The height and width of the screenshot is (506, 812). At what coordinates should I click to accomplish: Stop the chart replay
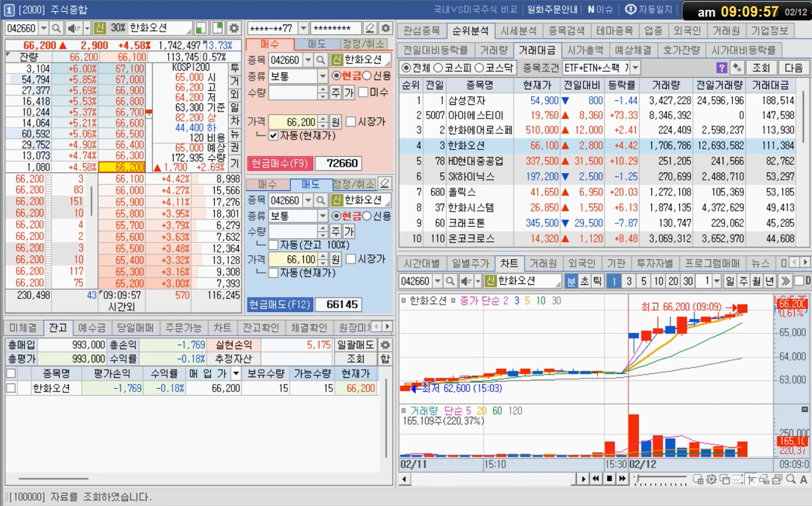(609, 479)
